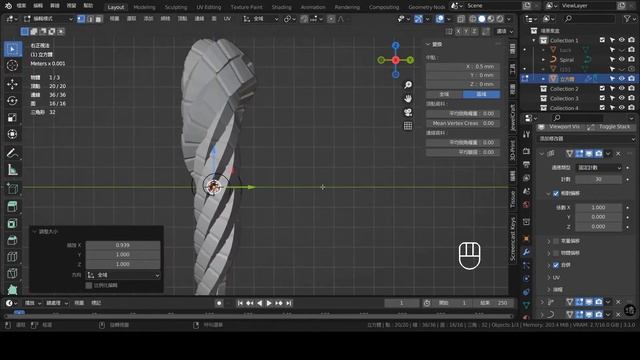Collapse Collection 1 in the outliner

533,40
